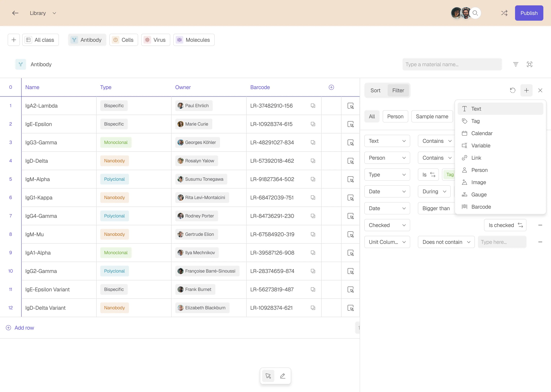Screen dimensions: 551x392
Task: Go back using the left arrow icon
Action: [x=15, y=13]
